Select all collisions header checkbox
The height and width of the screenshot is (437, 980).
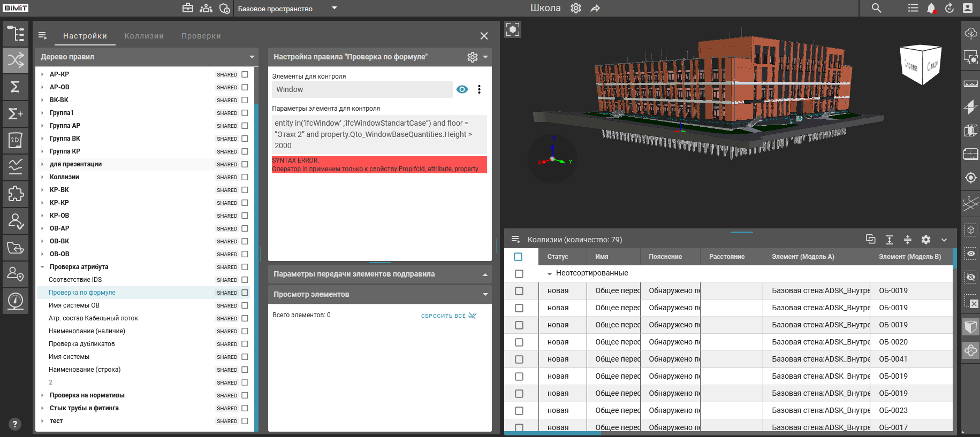tap(518, 257)
